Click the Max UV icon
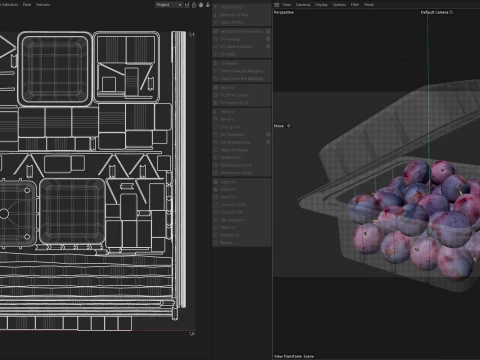Viewport: 480px width, 360px height. (216, 87)
